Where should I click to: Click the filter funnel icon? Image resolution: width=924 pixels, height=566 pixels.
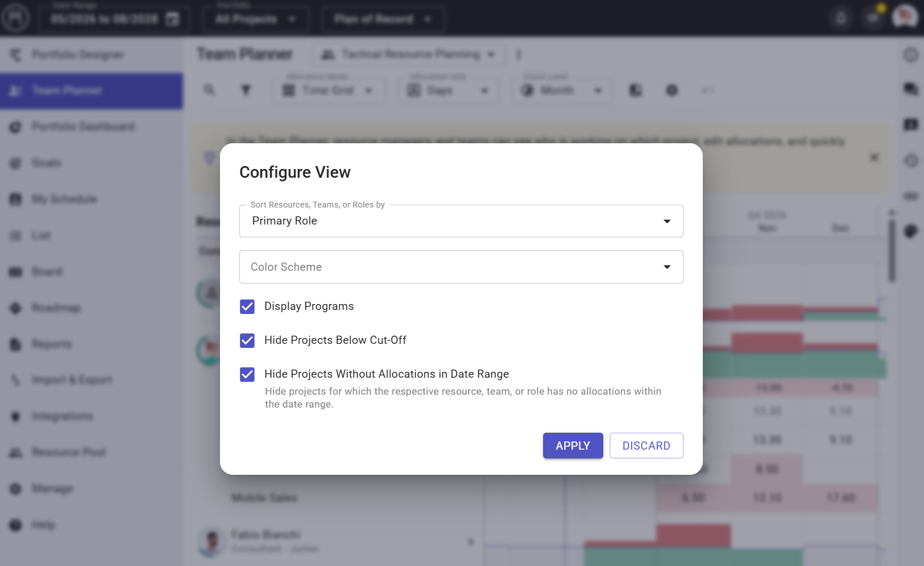tap(246, 90)
